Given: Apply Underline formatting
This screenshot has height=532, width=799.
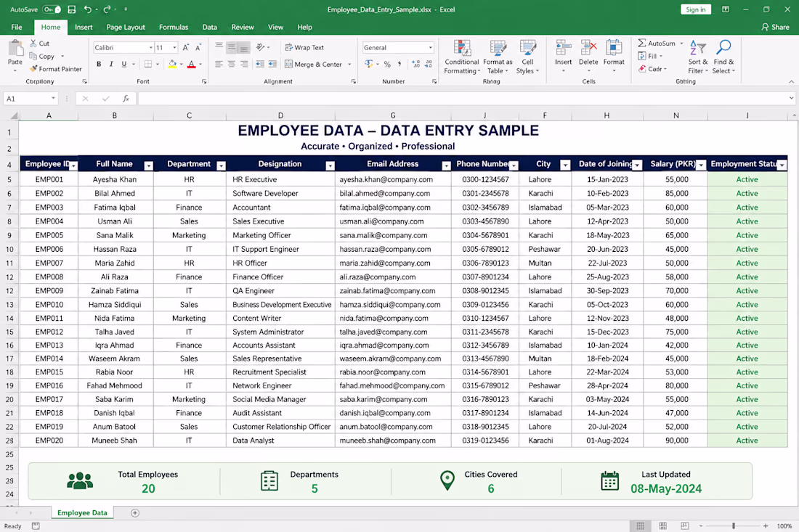Looking at the screenshot, I should (x=123, y=64).
